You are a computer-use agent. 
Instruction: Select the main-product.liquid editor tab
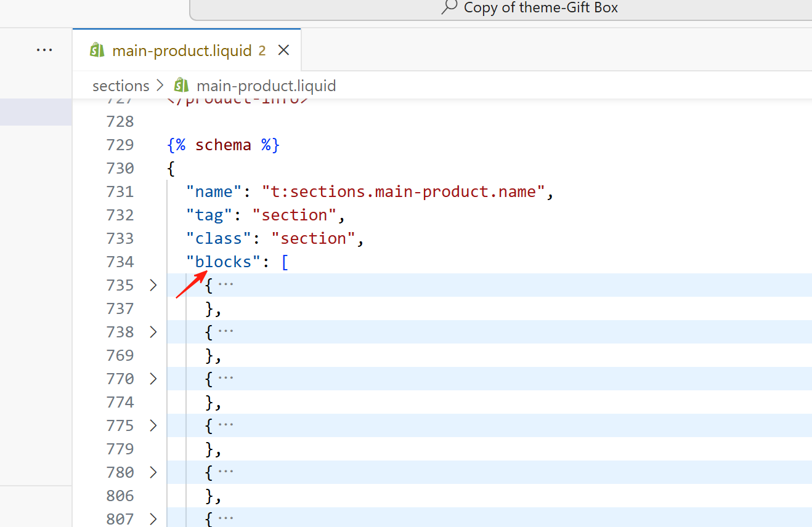pos(182,50)
